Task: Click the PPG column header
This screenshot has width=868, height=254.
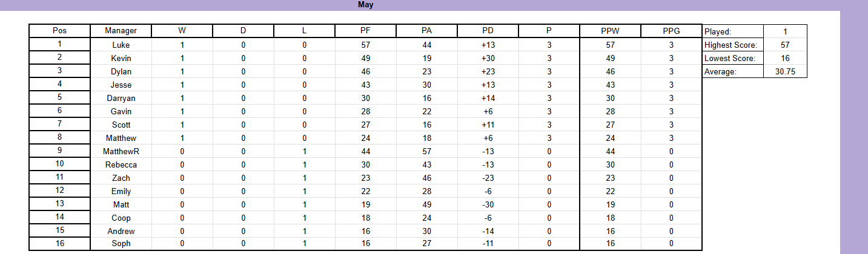Action: 671,31
